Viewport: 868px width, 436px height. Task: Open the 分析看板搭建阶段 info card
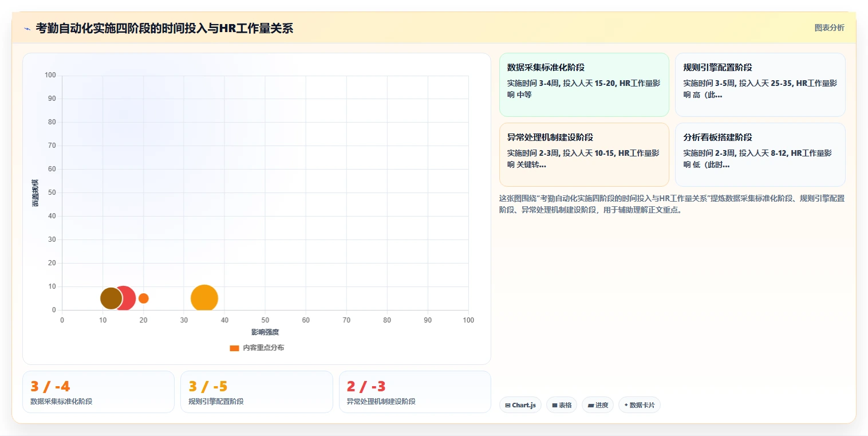click(x=760, y=155)
